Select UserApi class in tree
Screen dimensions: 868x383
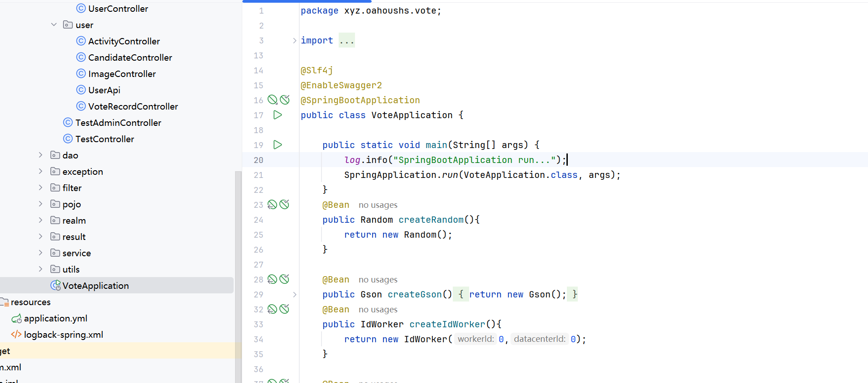(104, 90)
